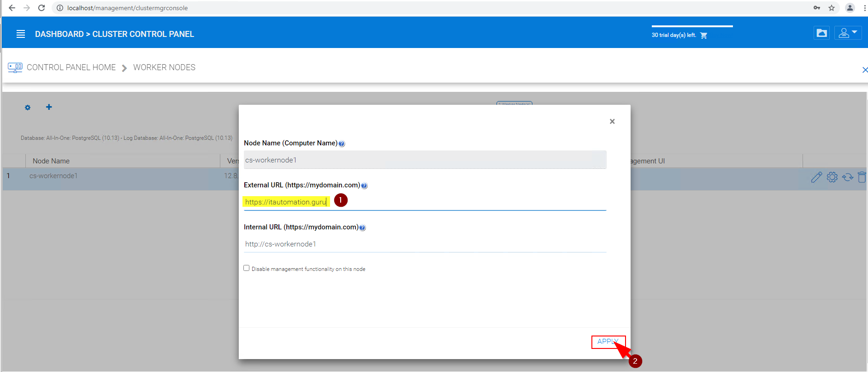This screenshot has width=868, height=372.
Task: Click the External URL input field
Action: tap(425, 202)
